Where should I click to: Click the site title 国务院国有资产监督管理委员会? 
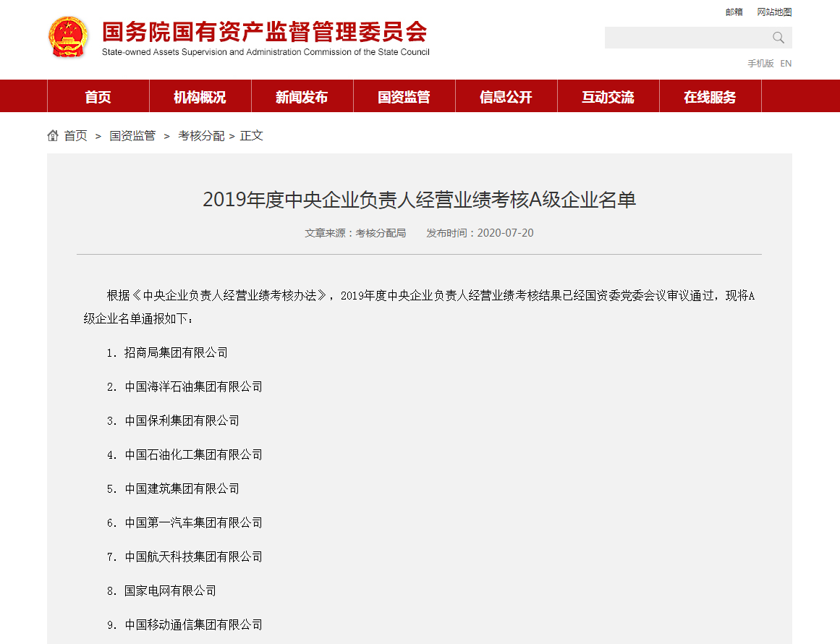click(x=265, y=32)
